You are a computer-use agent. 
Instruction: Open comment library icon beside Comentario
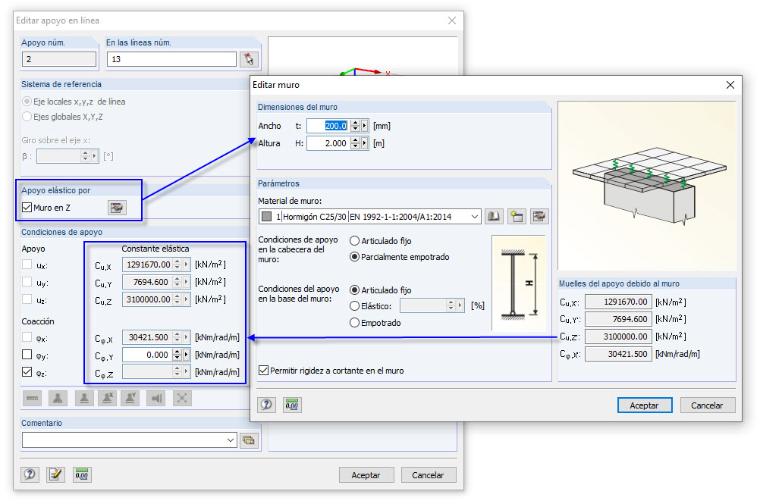[249, 440]
